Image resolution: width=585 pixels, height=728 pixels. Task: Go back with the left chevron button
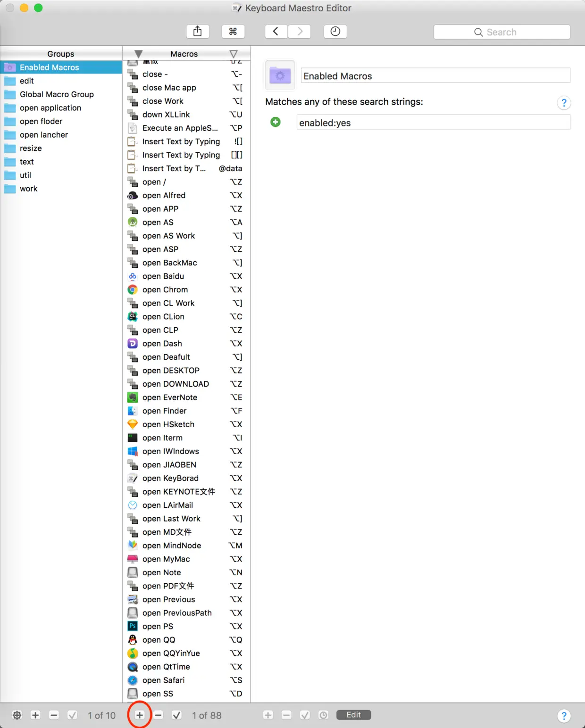click(x=276, y=32)
